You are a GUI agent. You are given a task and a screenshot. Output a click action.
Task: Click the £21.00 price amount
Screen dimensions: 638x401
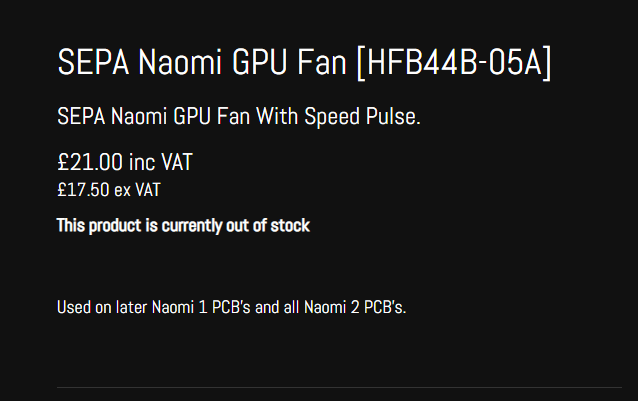tap(90, 162)
